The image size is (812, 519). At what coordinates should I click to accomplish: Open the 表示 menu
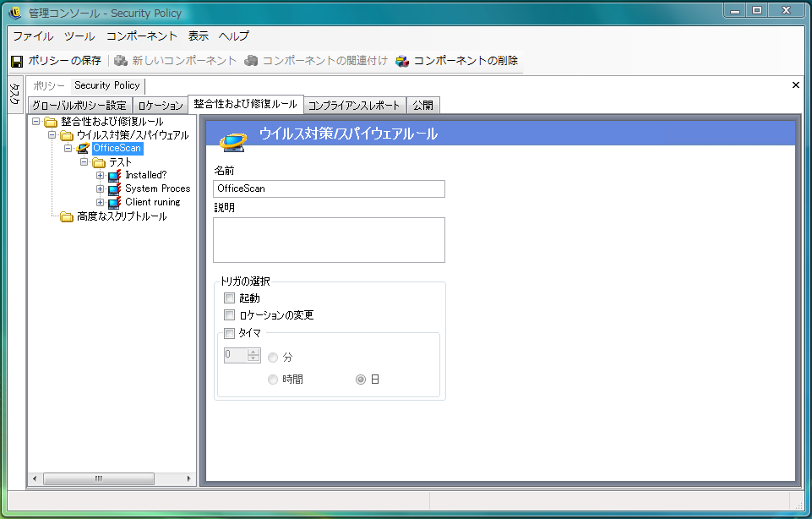199,36
